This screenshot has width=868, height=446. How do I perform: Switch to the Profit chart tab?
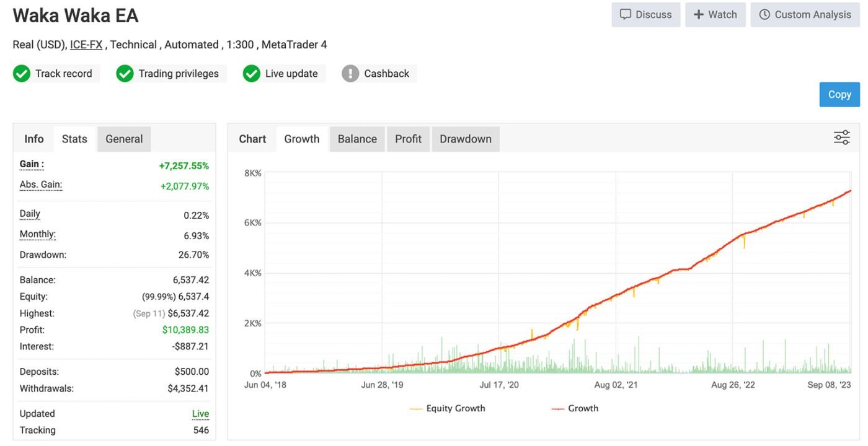[x=408, y=139]
